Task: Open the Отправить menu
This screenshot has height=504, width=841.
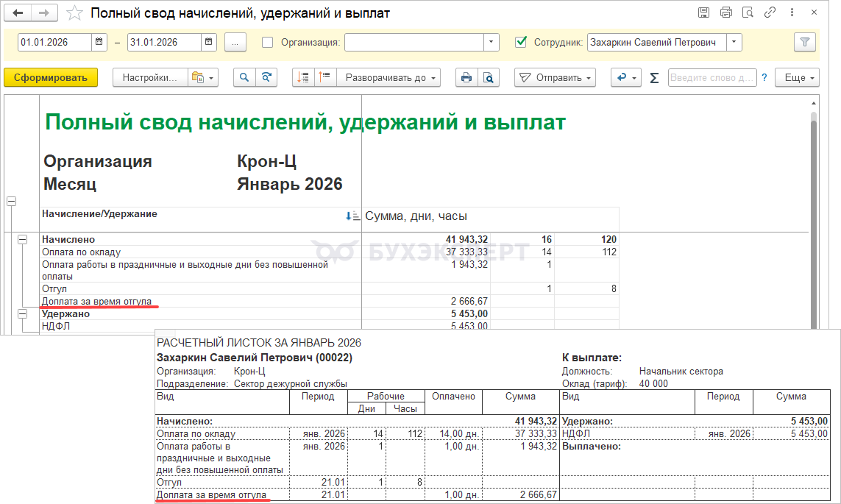Action: tap(555, 77)
